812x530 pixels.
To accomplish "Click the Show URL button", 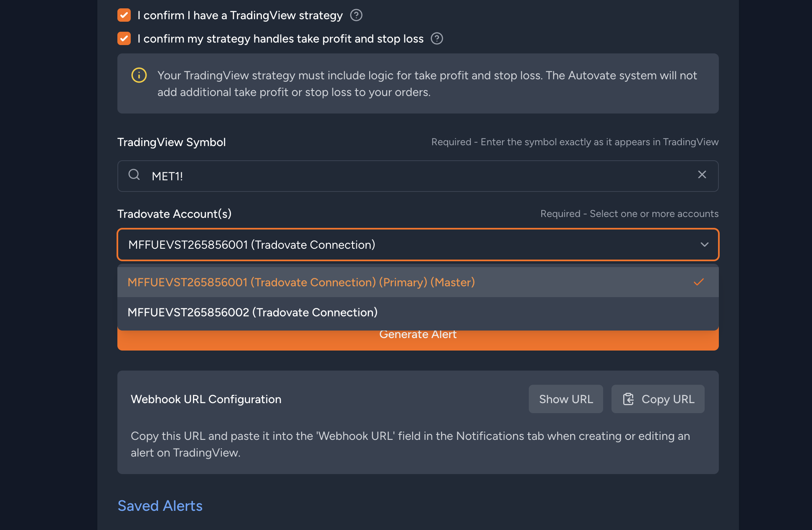I will (566, 399).
